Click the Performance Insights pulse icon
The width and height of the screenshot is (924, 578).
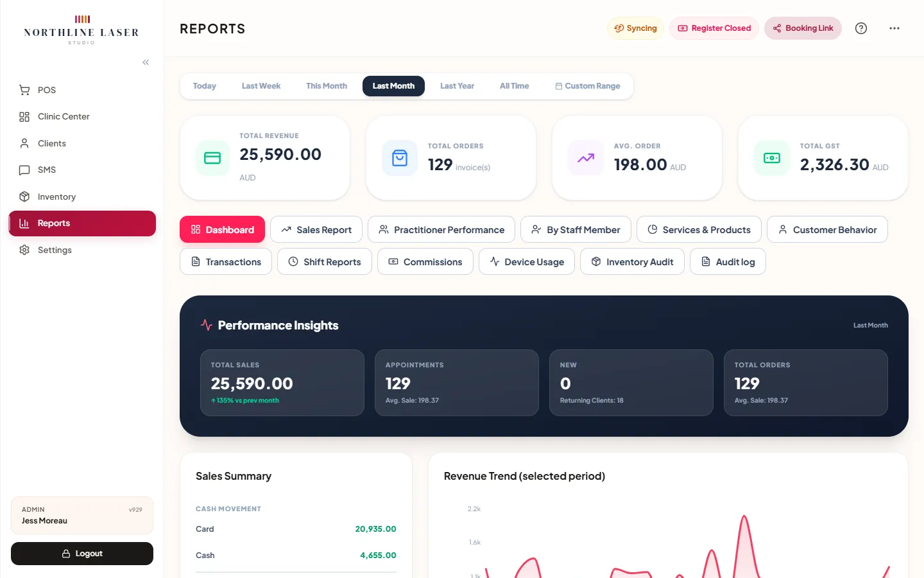[207, 325]
